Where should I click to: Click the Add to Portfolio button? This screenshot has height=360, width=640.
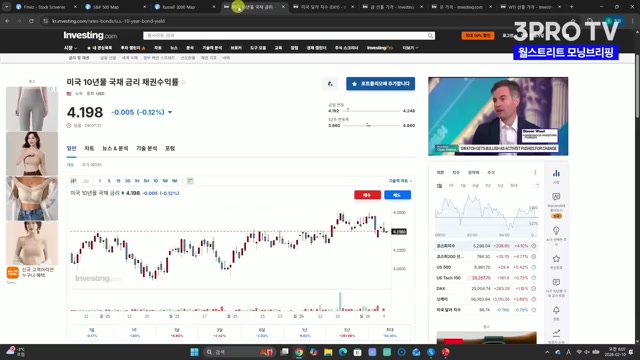(x=380, y=84)
